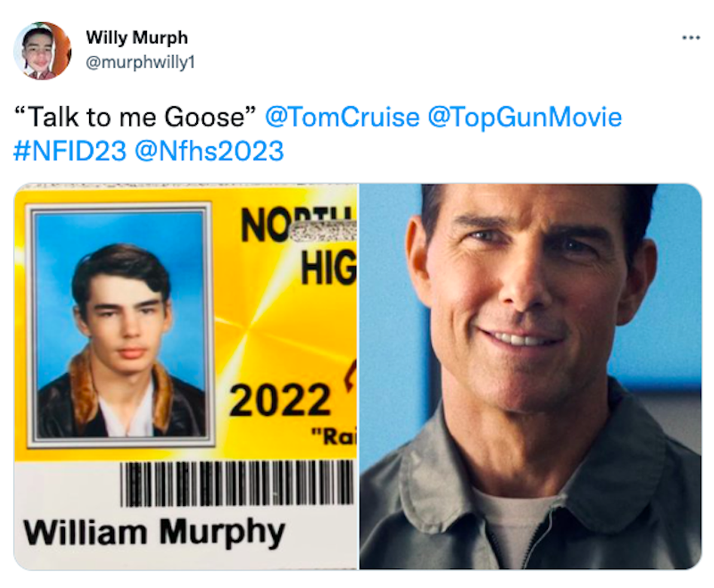Viewport: 714px width, 588px height.
Task: Click the "Talk to me Goose" tweet text
Action: [134, 117]
